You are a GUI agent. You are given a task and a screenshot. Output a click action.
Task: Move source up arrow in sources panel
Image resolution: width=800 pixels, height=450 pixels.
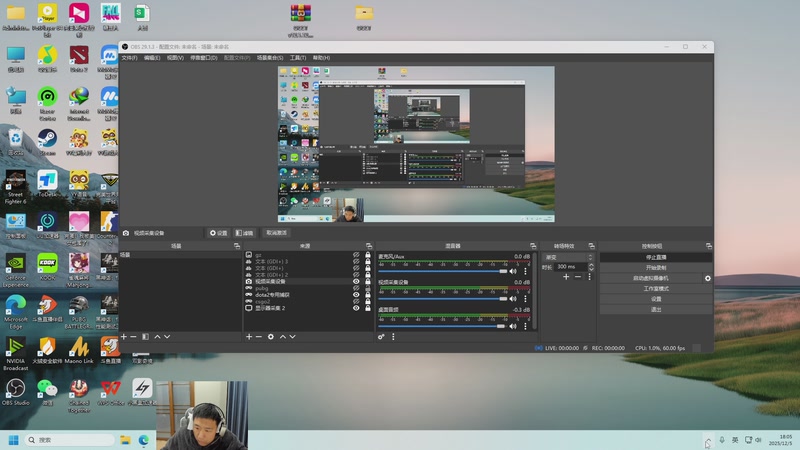[x=283, y=337]
